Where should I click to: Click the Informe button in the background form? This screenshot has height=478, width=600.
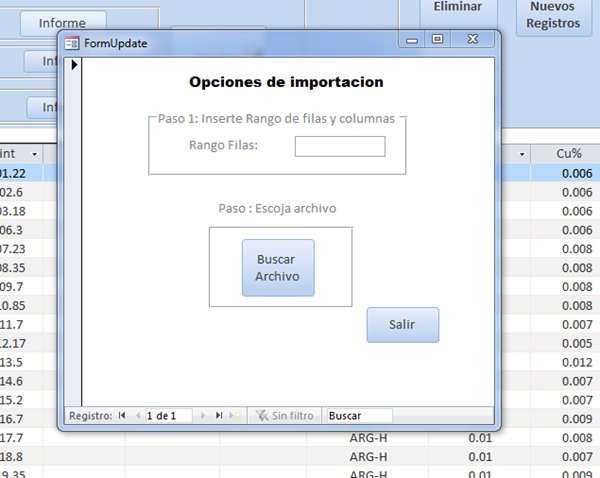tap(63, 23)
